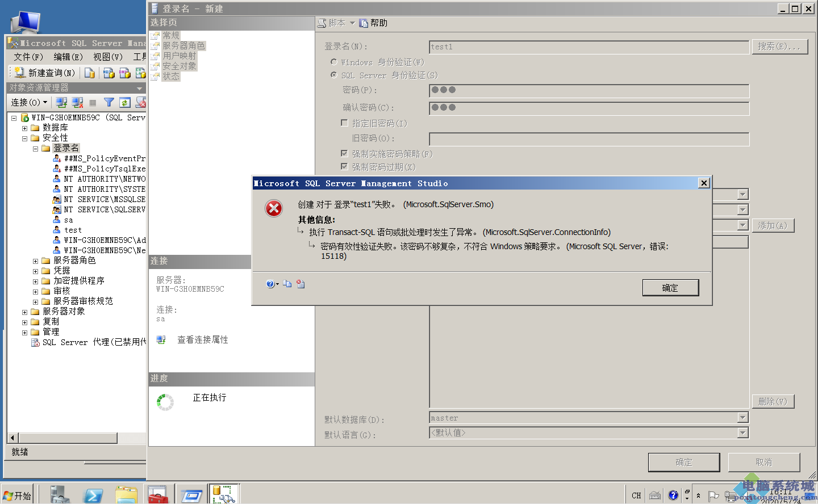The height and width of the screenshot is (504, 818).
Task: Open the 编辑(E) menu
Action: pyautogui.click(x=68, y=57)
